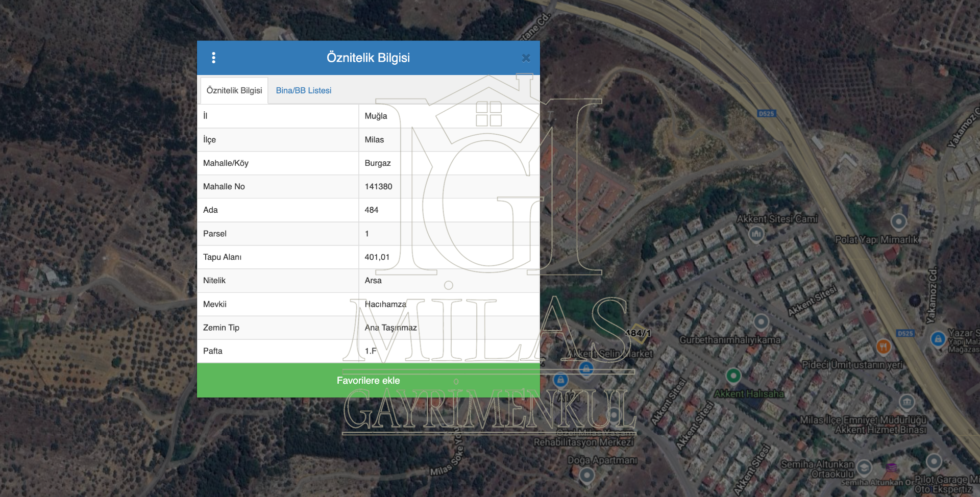Select the Doğa Apartmanı map pin
Image resolution: width=980 pixels, height=497 pixels.
click(587, 476)
